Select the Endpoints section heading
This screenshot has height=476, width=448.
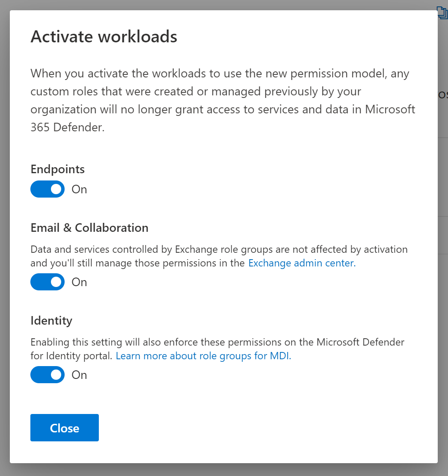pyautogui.click(x=58, y=169)
